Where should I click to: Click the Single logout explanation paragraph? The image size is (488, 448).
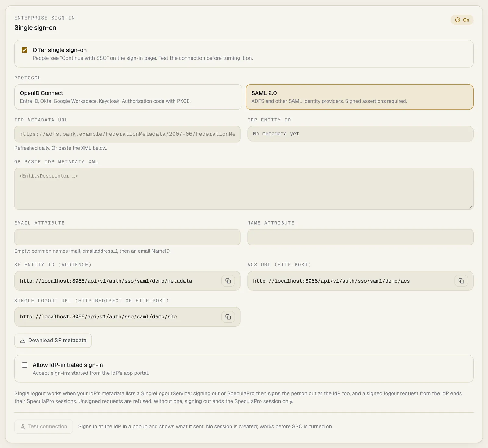(238, 397)
